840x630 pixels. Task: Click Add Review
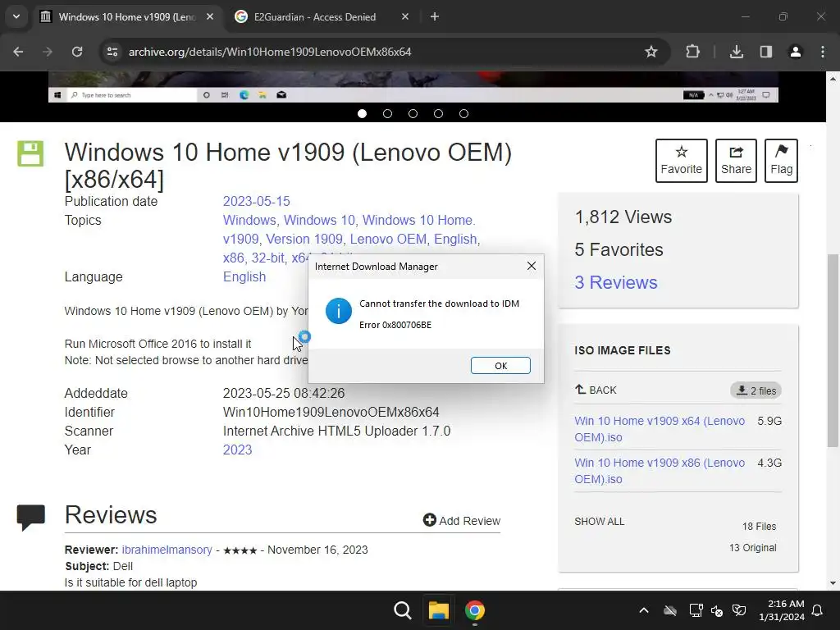pyautogui.click(x=461, y=521)
